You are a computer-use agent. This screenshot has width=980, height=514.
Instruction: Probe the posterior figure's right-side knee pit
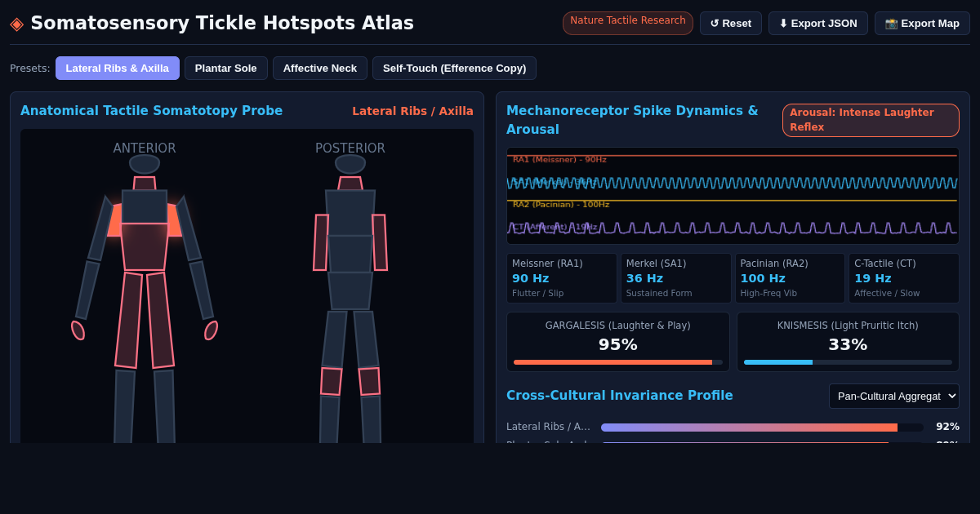point(369,381)
